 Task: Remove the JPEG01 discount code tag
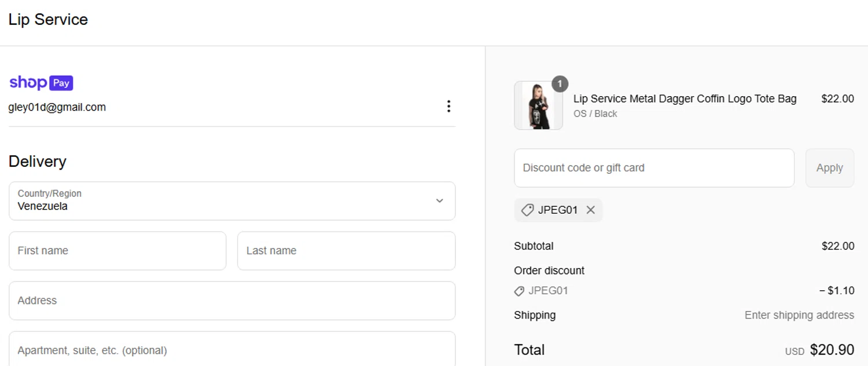point(590,210)
